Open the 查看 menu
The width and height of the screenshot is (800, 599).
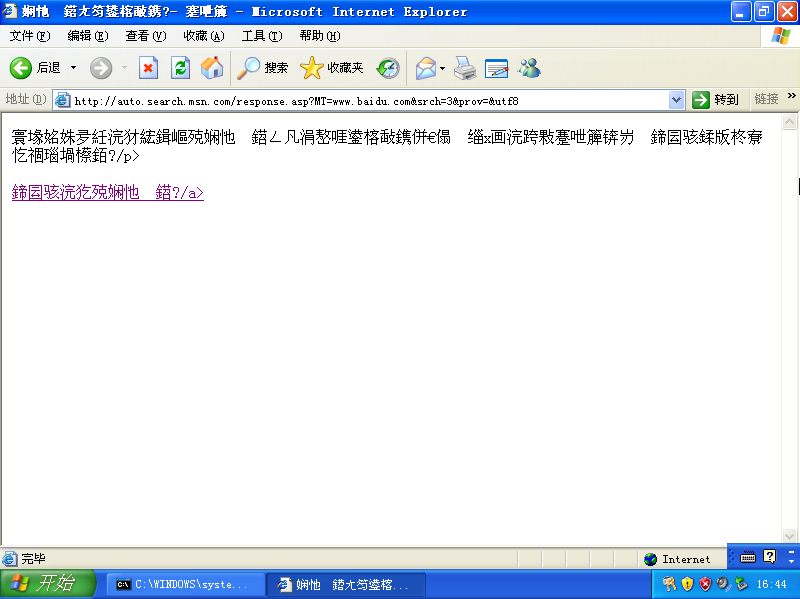tap(145, 34)
